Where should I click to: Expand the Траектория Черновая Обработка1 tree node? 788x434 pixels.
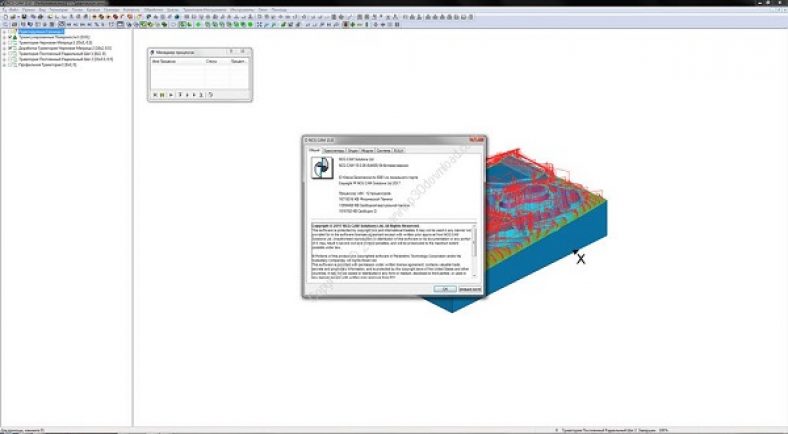[4, 43]
